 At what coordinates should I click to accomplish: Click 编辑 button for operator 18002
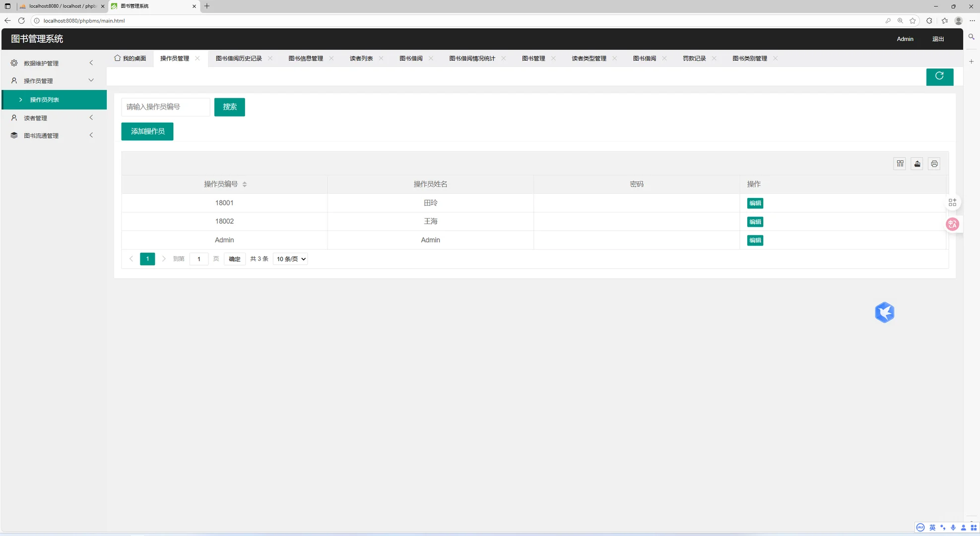tap(755, 222)
